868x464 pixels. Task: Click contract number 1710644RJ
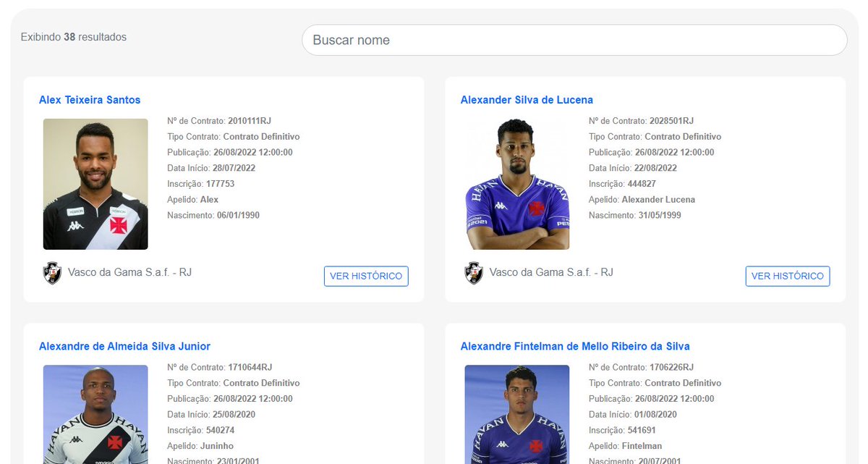(x=249, y=367)
